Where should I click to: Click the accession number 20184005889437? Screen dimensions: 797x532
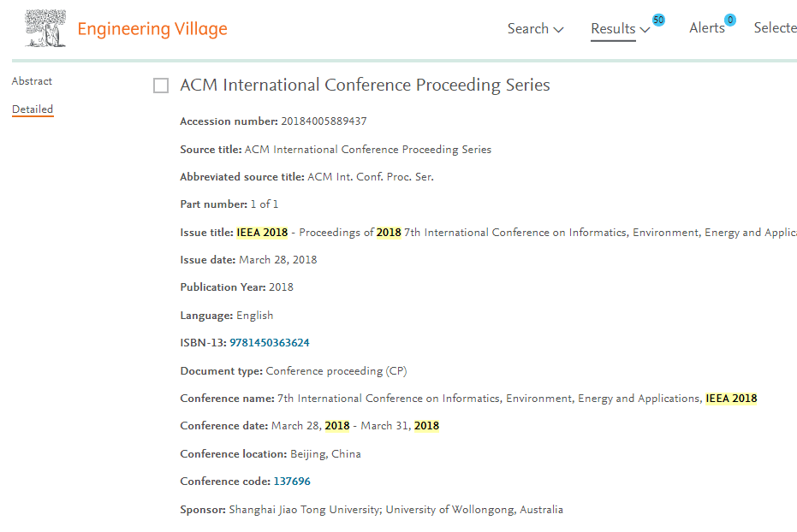point(324,121)
